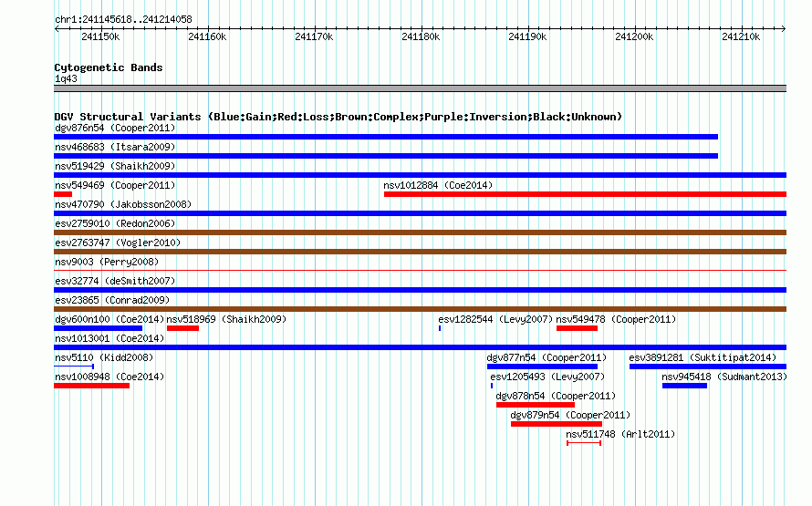The image size is (812, 506).
Task: Click nsv1013001 (Coe2014) label
Action: click(109, 338)
